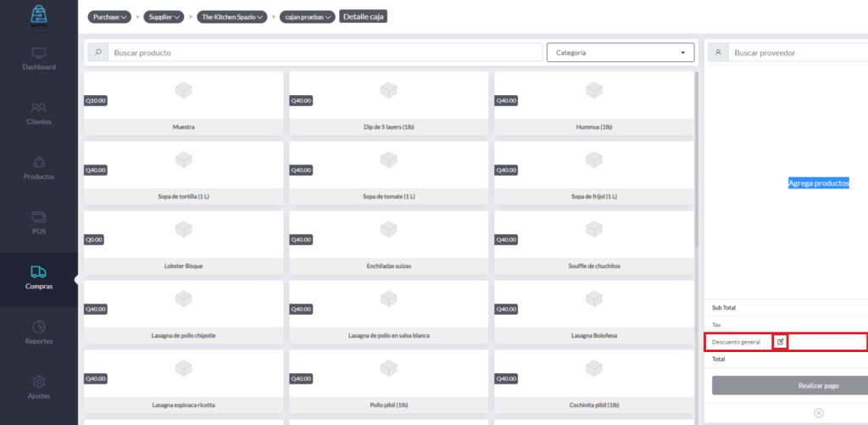Select the Lobster Bisque product tile

(183, 242)
